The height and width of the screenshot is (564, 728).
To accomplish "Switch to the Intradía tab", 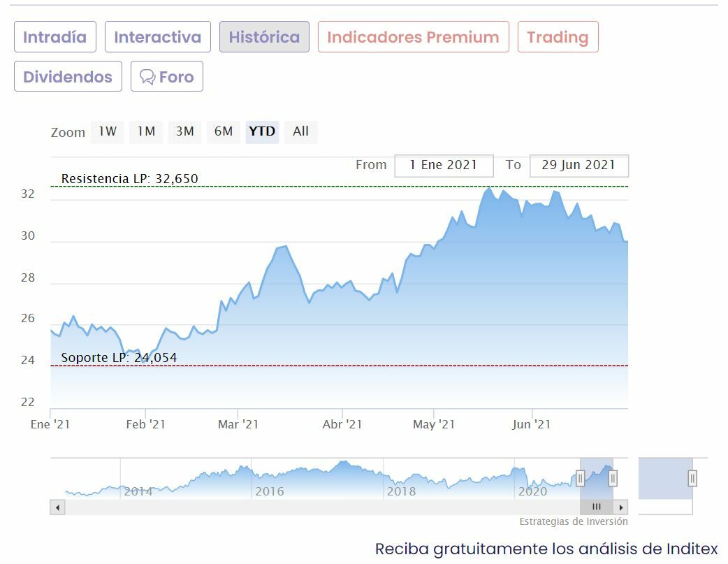I will click(55, 37).
